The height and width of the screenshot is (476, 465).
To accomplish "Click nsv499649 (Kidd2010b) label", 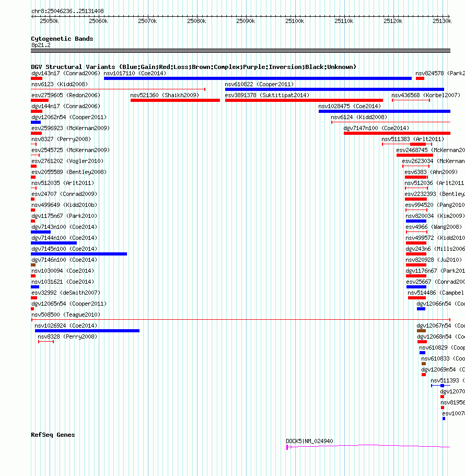I will tap(64, 205).
